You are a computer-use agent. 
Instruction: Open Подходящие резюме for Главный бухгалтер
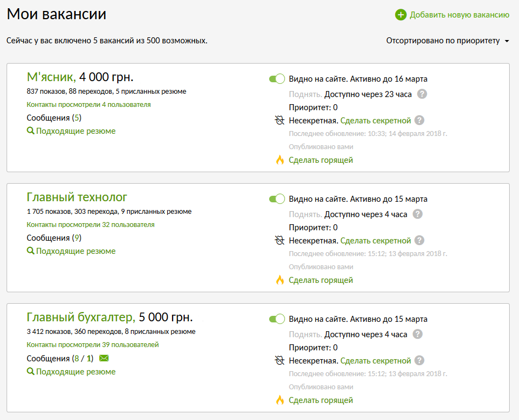(76, 372)
